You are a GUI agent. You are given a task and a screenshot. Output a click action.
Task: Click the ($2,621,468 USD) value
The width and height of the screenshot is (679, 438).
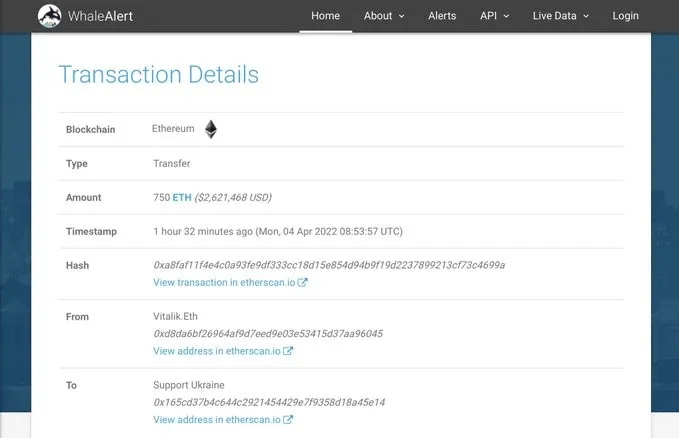pos(233,198)
